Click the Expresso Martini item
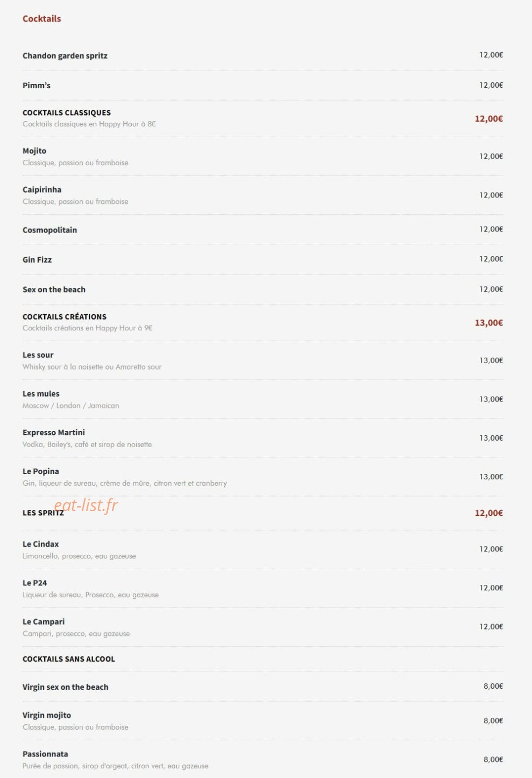This screenshot has width=532, height=778. [54, 433]
